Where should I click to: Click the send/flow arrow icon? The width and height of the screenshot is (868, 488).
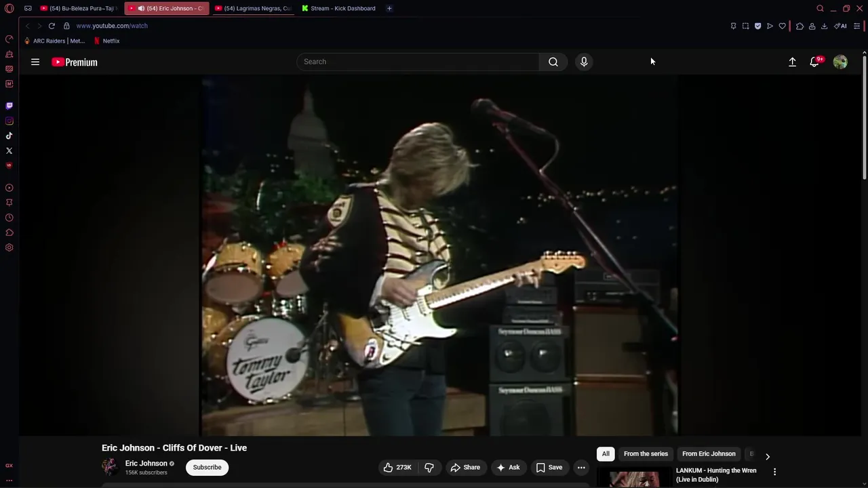(x=770, y=26)
